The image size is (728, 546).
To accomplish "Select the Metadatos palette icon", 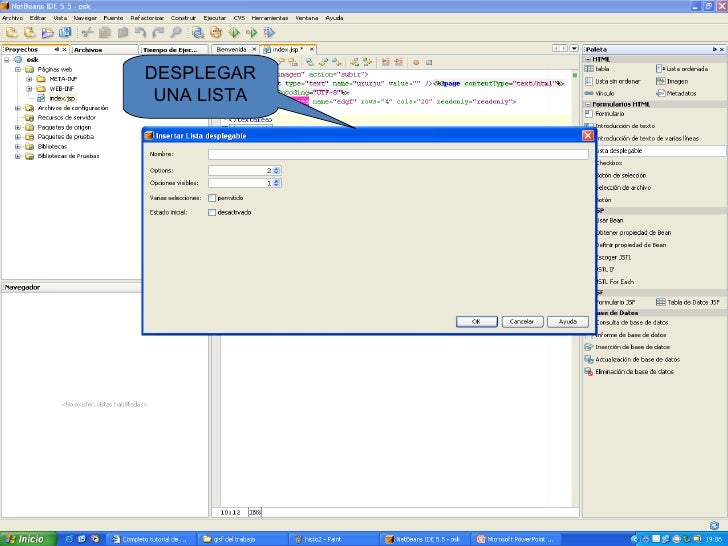I will coord(661,93).
